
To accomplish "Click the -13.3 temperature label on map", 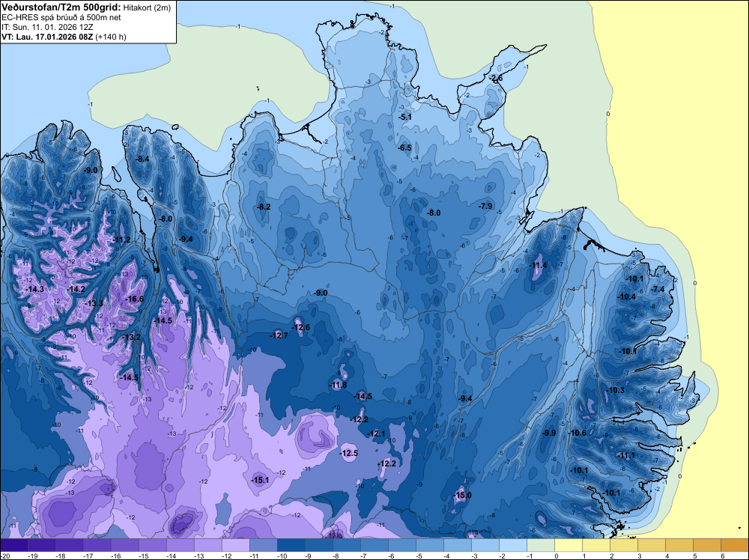I will [94, 304].
